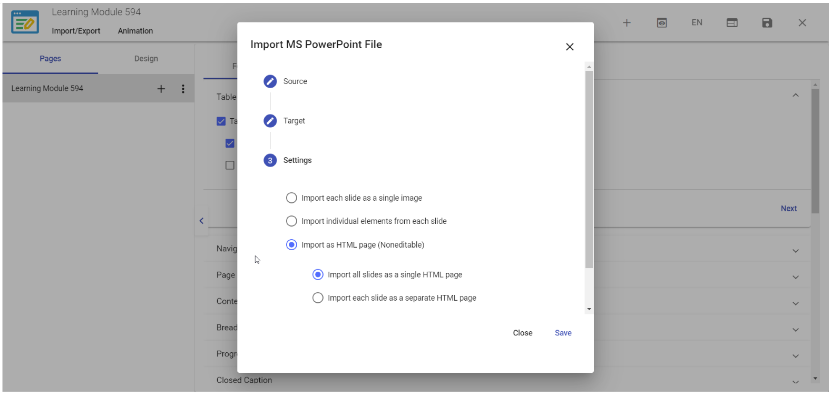Click the Learning Module 594 header title

[96, 12]
